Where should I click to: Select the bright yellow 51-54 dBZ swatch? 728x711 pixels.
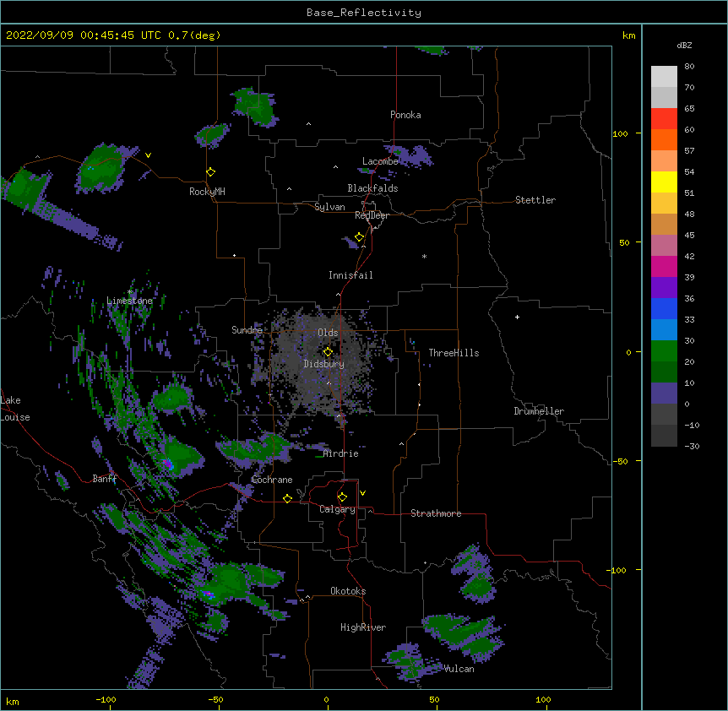[664, 182]
